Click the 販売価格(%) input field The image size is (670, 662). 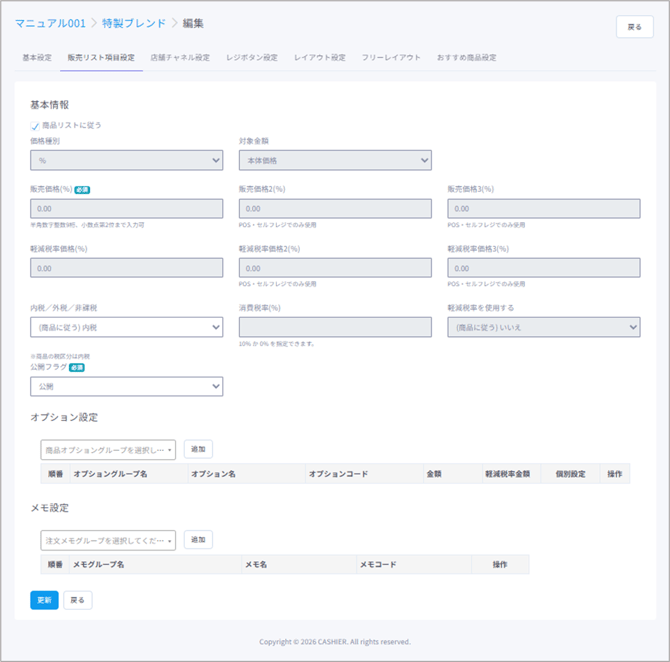point(126,209)
